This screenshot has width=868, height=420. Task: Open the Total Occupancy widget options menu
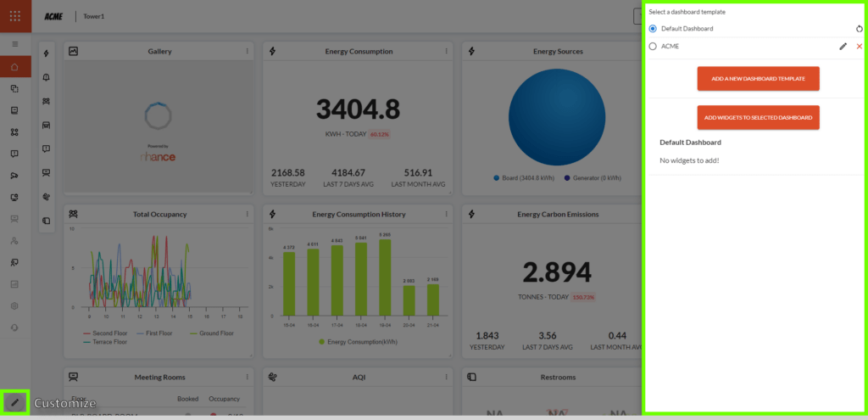click(x=248, y=215)
